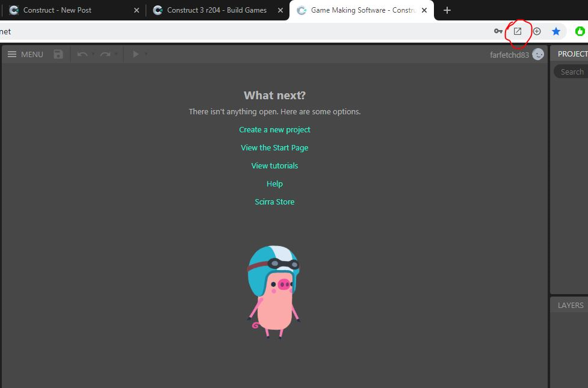Viewport: 588px width, 388px height.
Task: Open the Construct MENU button
Action: [x=25, y=54]
